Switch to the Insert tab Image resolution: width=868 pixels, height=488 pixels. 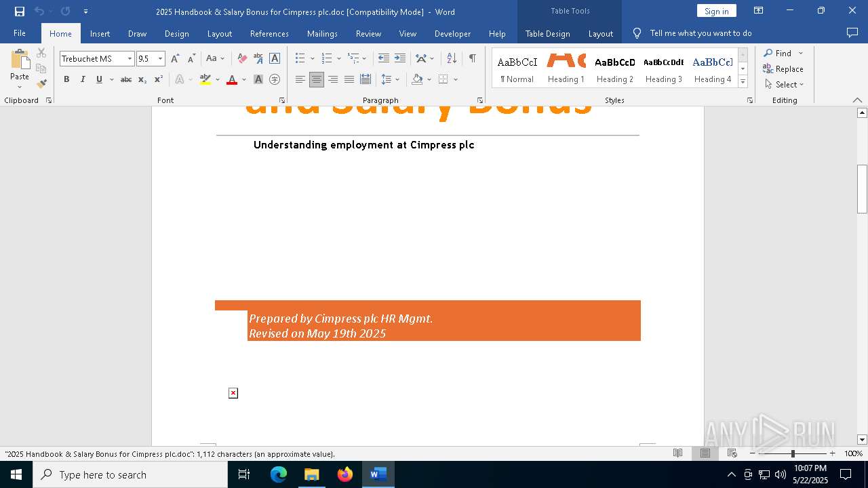click(100, 33)
